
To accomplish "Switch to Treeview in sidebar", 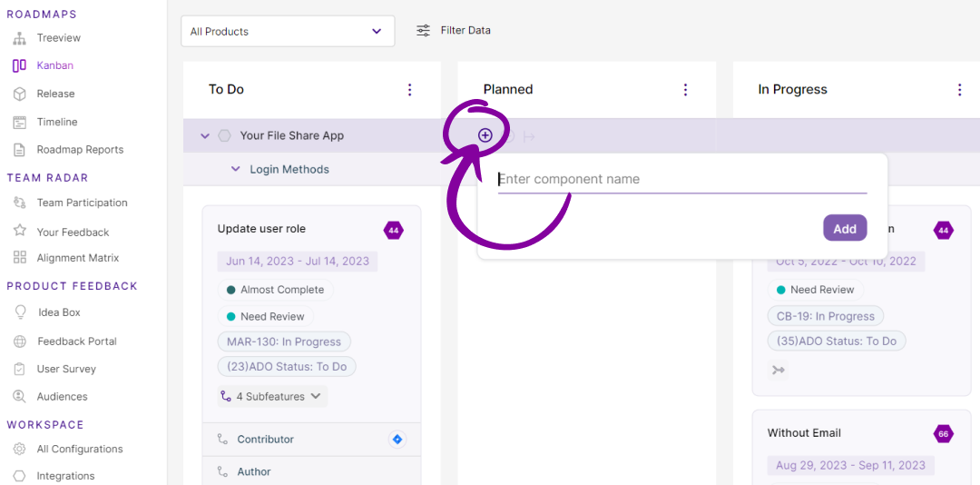I will coord(58,38).
